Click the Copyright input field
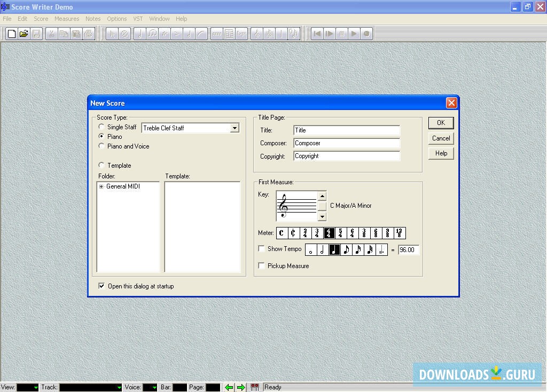The image size is (547, 392). [347, 156]
